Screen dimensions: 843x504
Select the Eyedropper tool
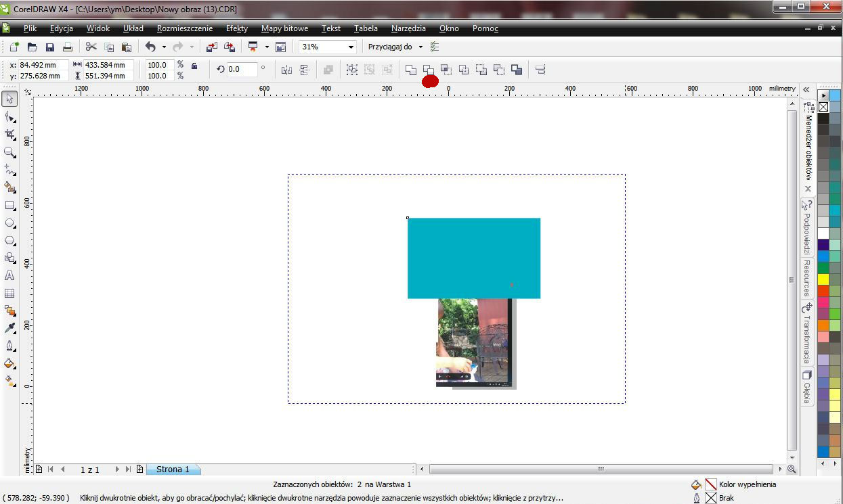click(x=9, y=329)
